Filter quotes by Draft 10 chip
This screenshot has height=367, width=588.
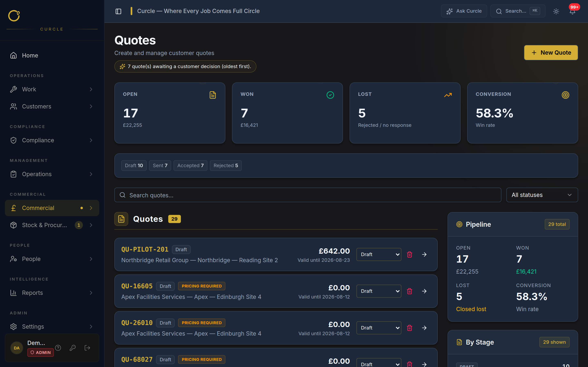pyautogui.click(x=134, y=166)
